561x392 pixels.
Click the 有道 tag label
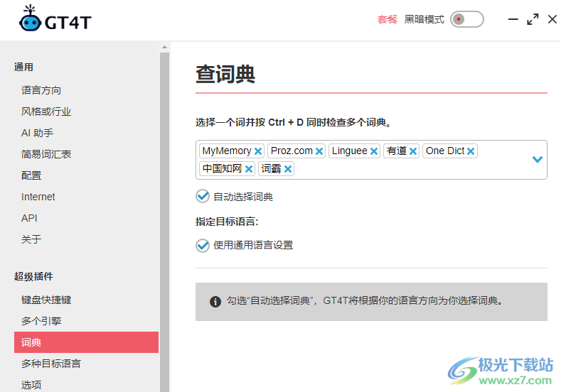pyautogui.click(x=397, y=151)
